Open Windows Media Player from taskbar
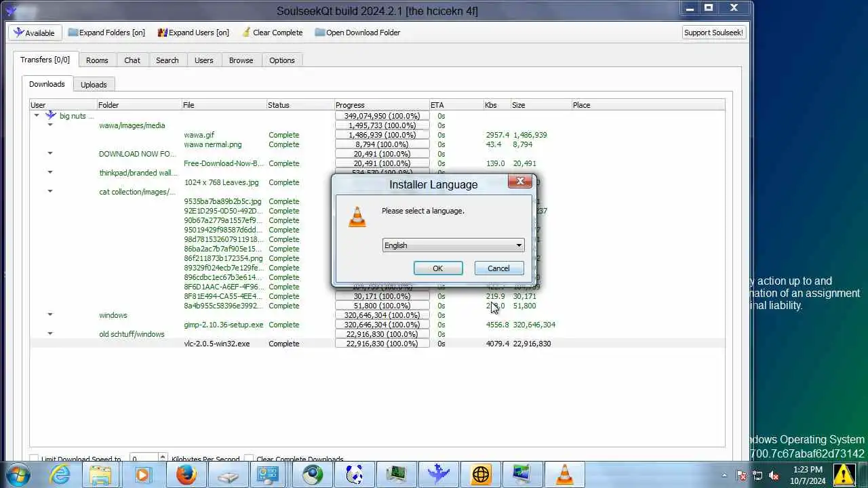This screenshot has width=868, height=488. tap(142, 474)
